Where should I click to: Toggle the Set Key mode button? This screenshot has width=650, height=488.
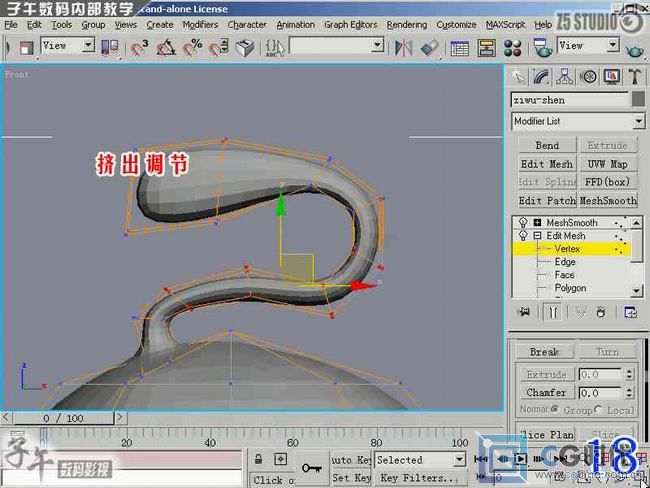click(351, 478)
